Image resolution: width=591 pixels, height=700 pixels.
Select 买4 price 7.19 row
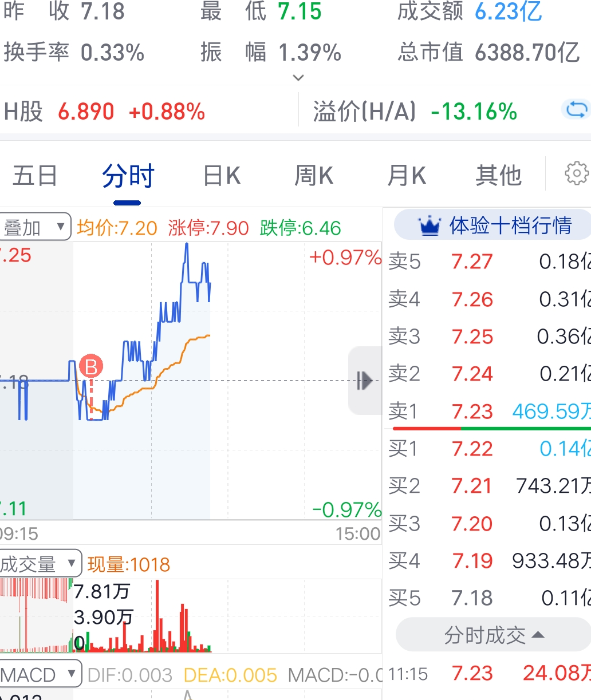[x=488, y=560]
